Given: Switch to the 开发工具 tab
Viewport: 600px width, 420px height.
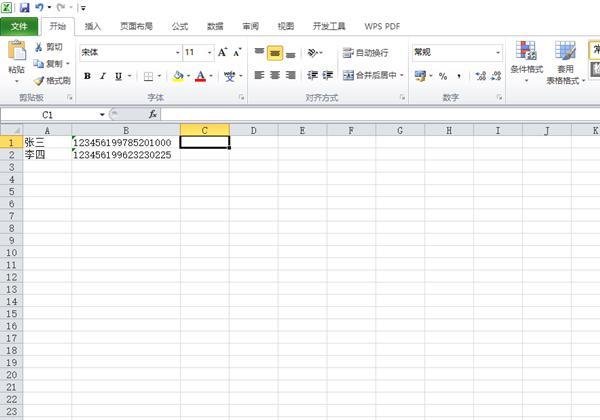Looking at the screenshot, I should [x=329, y=26].
